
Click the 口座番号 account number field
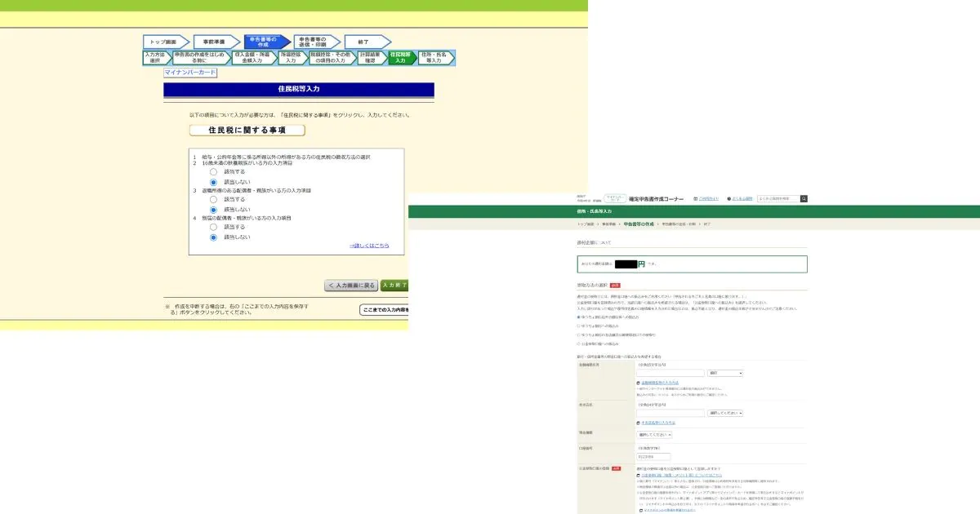tap(653, 457)
